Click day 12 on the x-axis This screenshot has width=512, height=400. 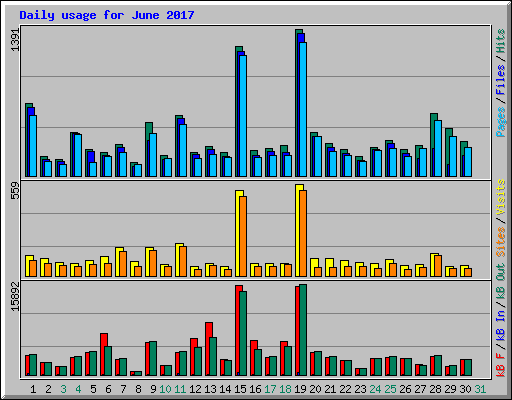[x=195, y=389]
